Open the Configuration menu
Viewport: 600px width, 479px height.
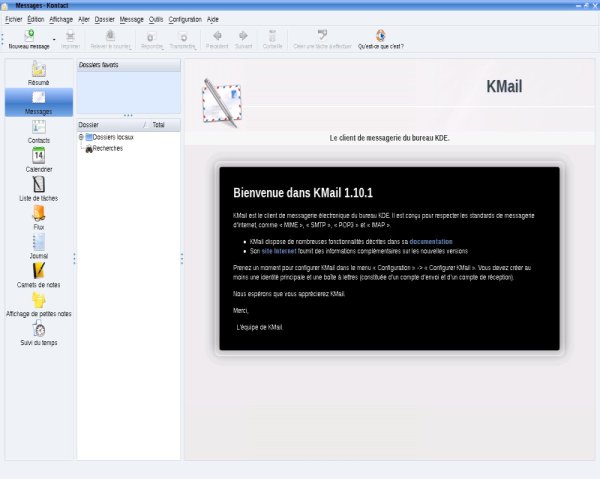(184, 19)
